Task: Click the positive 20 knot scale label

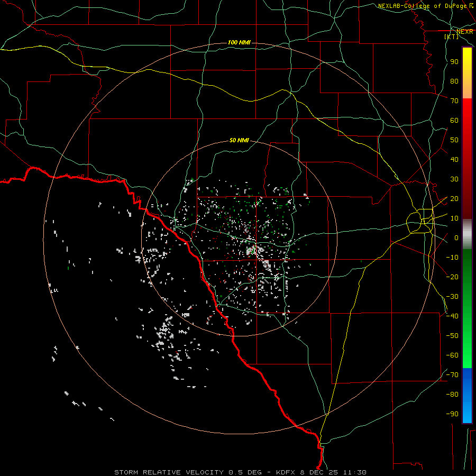Action: [x=454, y=198]
